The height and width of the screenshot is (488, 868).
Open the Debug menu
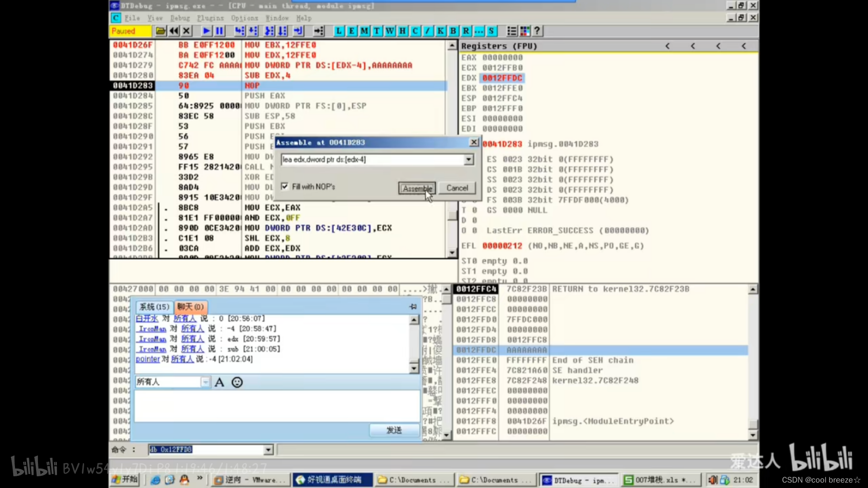click(180, 18)
